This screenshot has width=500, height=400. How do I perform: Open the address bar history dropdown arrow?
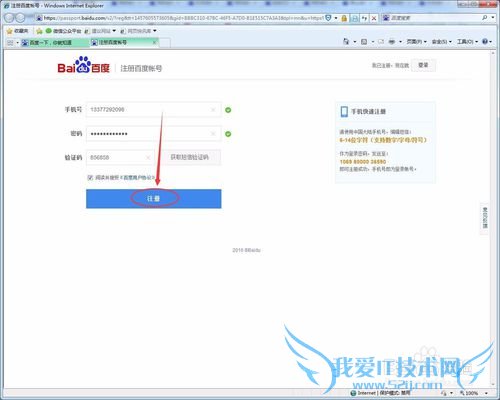[336, 18]
